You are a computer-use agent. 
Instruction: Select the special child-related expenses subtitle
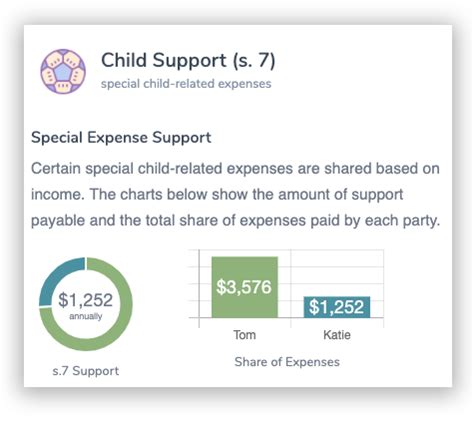[186, 84]
